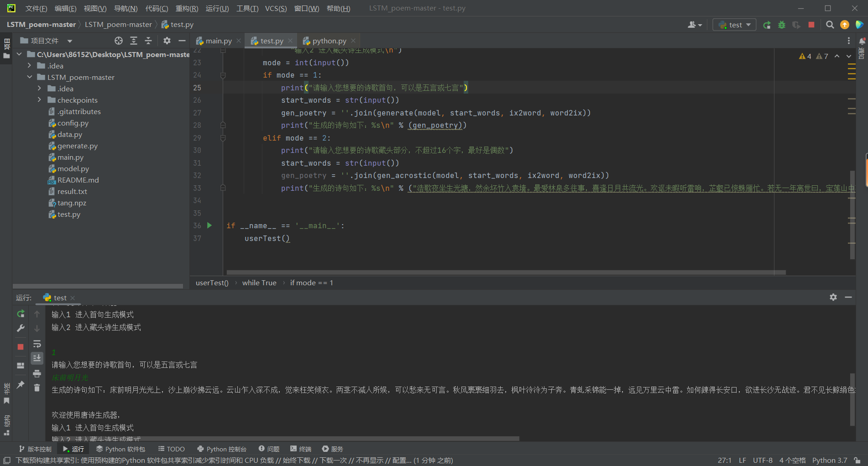Collapse all in project panel

[x=148, y=41]
